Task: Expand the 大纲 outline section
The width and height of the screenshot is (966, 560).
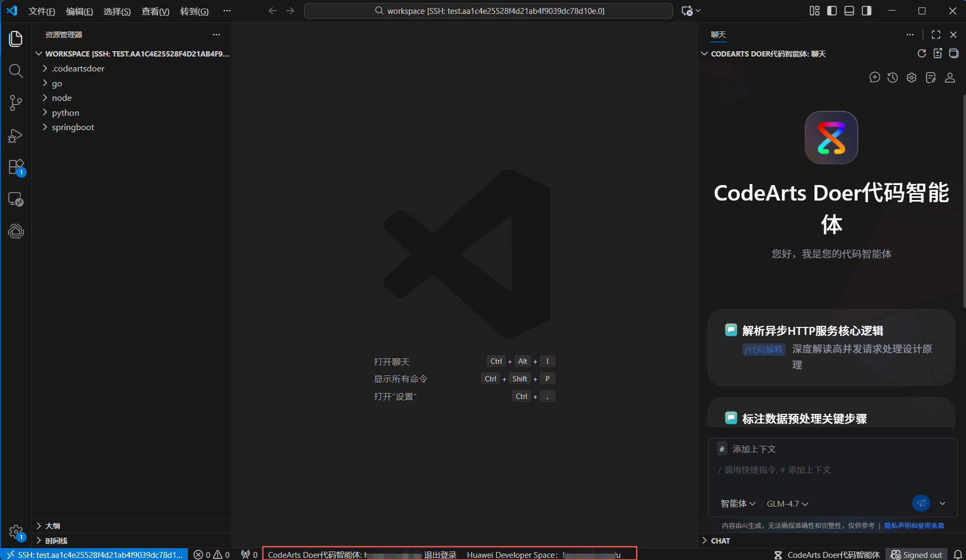Action: tap(132, 526)
